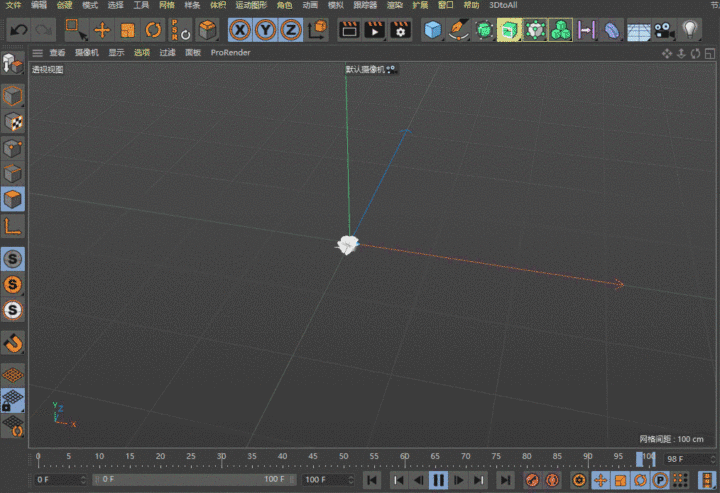Image resolution: width=720 pixels, height=493 pixels.
Task: Open the 3DtoAll menu
Action: (503, 5)
